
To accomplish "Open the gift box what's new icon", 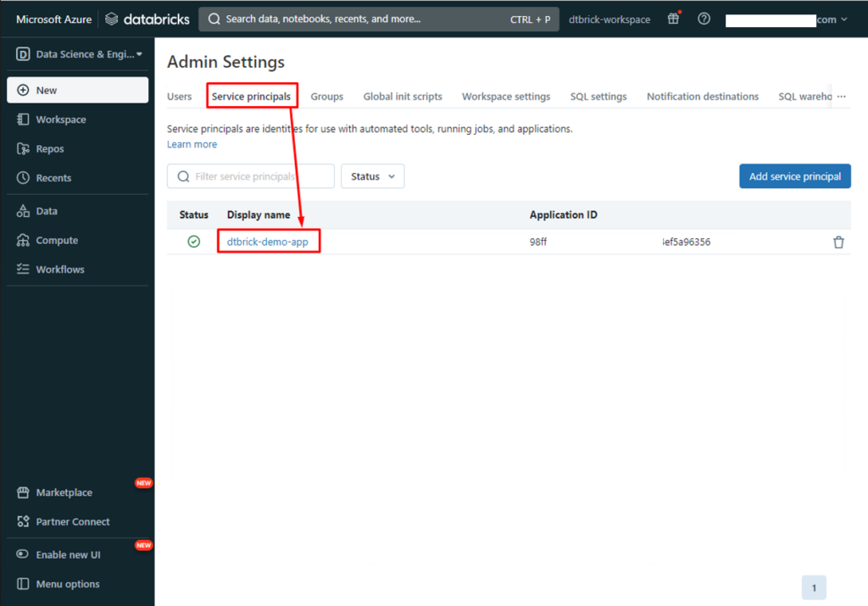I will [x=673, y=19].
